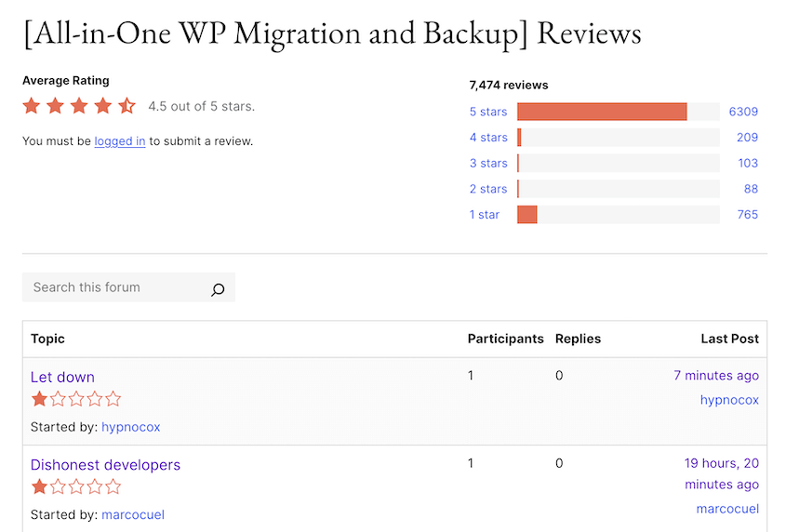Open the Dishonest developers review topic

(x=105, y=465)
